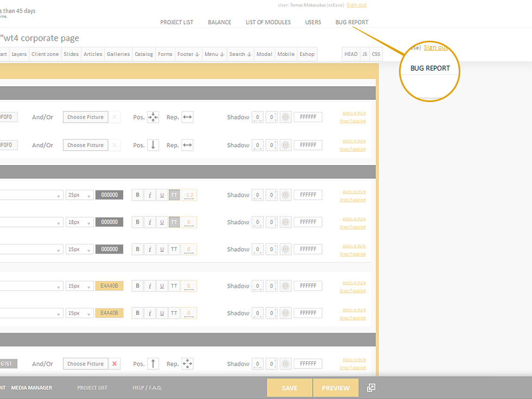Expand the Footer dropdown tab
532x399 pixels.
click(188, 54)
